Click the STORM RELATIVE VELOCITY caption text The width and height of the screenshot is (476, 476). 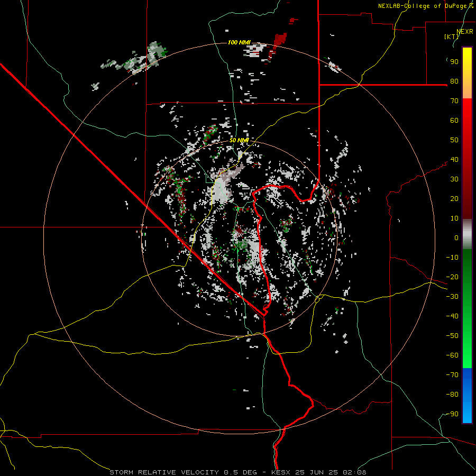click(164, 472)
